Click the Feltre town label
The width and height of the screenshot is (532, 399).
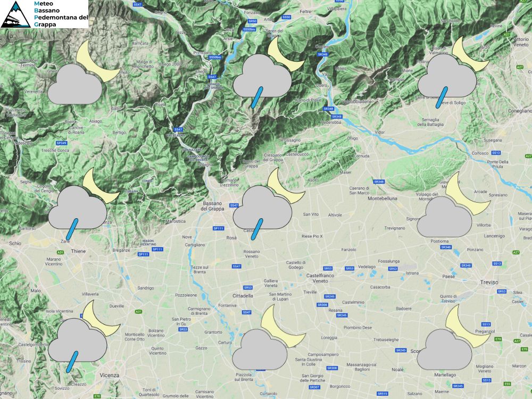[x=305, y=12]
